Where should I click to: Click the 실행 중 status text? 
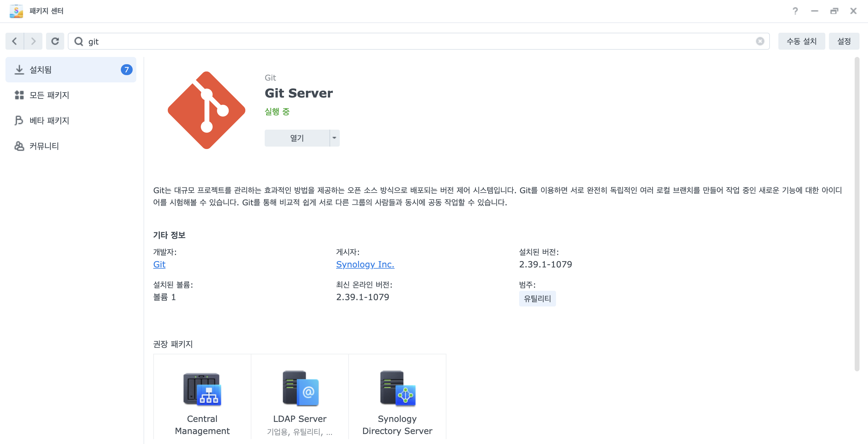pos(277,111)
